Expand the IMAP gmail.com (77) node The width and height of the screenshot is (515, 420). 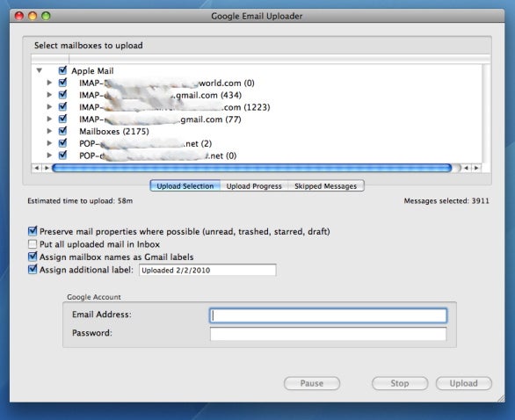49,119
